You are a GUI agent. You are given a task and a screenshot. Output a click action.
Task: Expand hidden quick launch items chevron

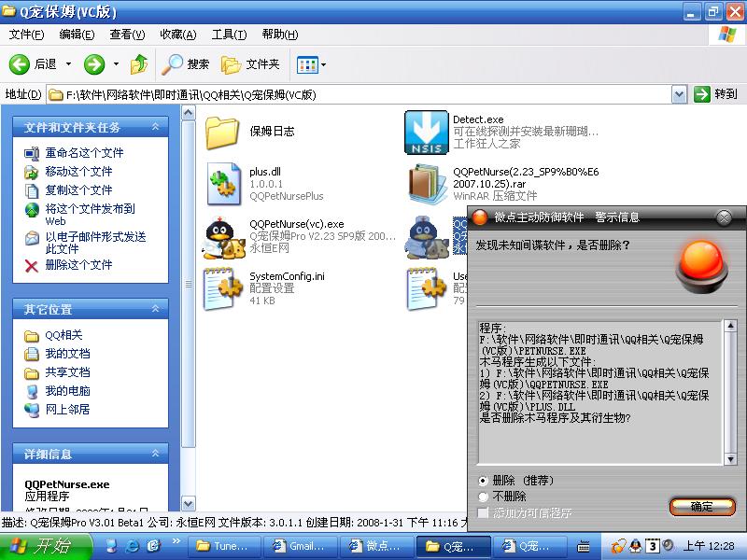click(176, 541)
